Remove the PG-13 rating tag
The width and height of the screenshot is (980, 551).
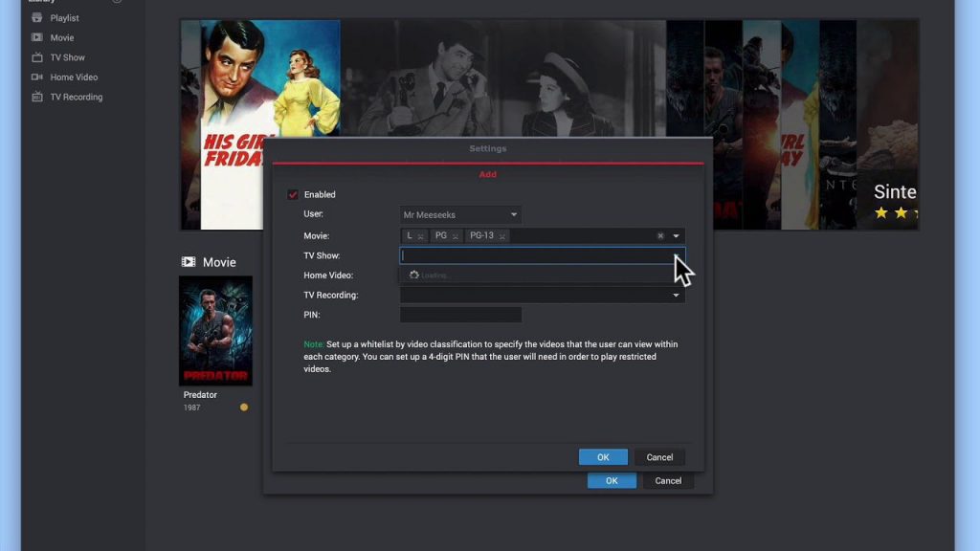[x=501, y=236]
